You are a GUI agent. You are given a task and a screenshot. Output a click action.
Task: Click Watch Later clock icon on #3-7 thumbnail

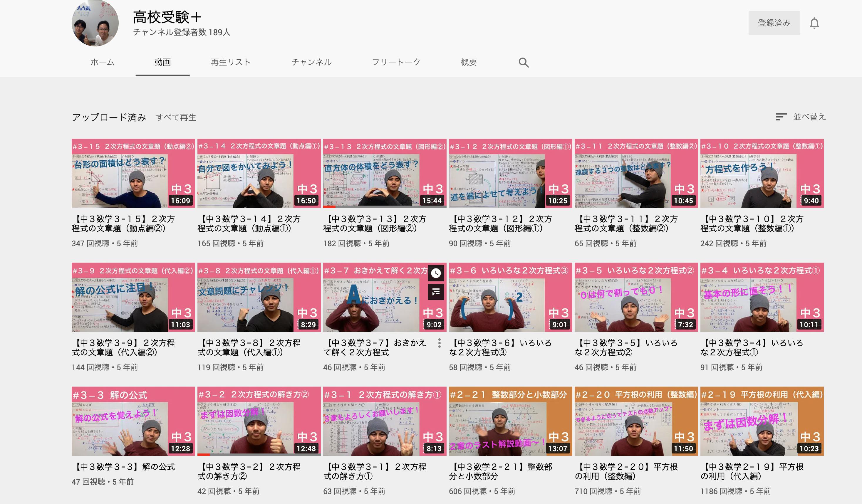click(x=436, y=273)
